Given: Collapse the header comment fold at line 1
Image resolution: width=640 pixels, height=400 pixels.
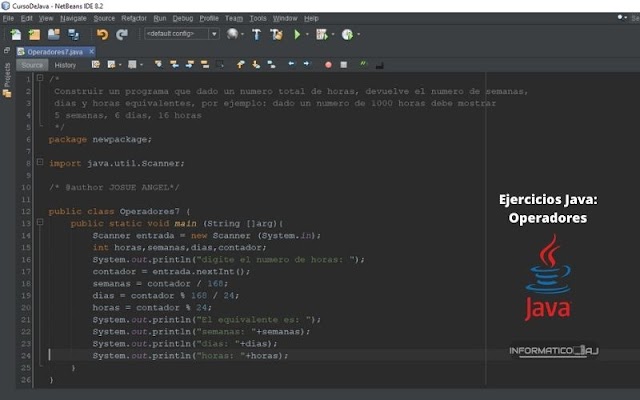Looking at the screenshot, I should (x=40, y=78).
